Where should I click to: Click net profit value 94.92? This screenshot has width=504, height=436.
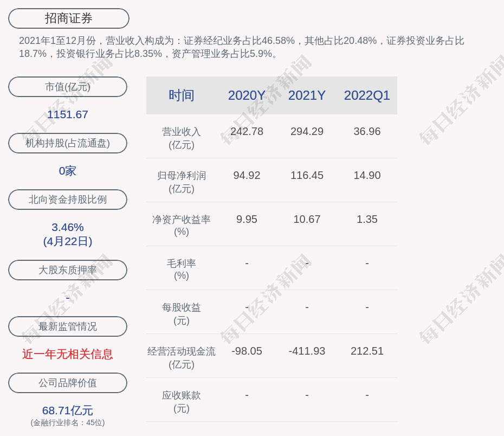tap(247, 175)
